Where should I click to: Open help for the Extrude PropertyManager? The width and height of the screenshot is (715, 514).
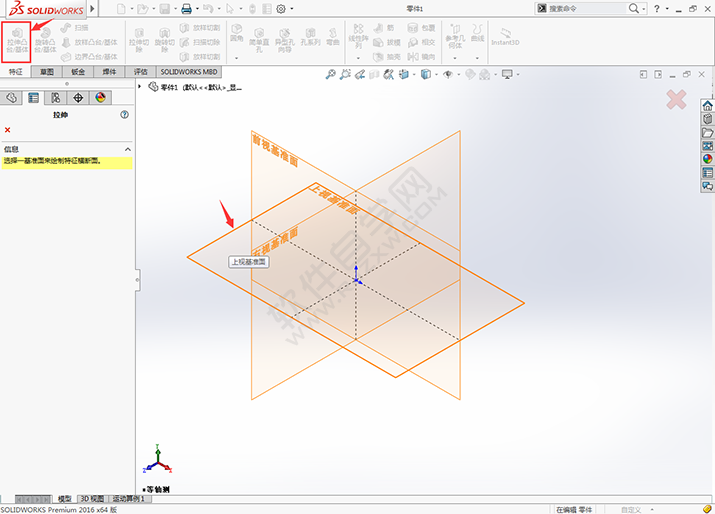tap(124, 115)
